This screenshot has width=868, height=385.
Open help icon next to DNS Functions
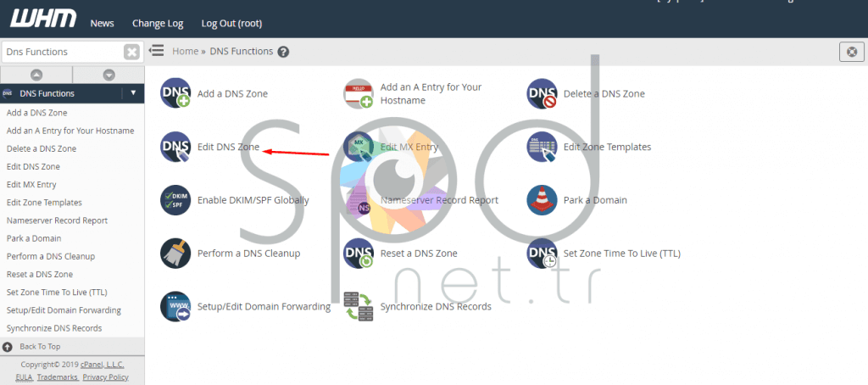click(x=283, y=52)
